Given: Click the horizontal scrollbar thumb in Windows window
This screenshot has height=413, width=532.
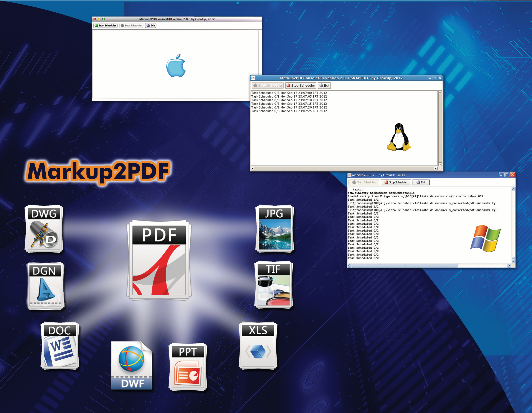Looking at the screenshot, I should (x=405, y=266).
